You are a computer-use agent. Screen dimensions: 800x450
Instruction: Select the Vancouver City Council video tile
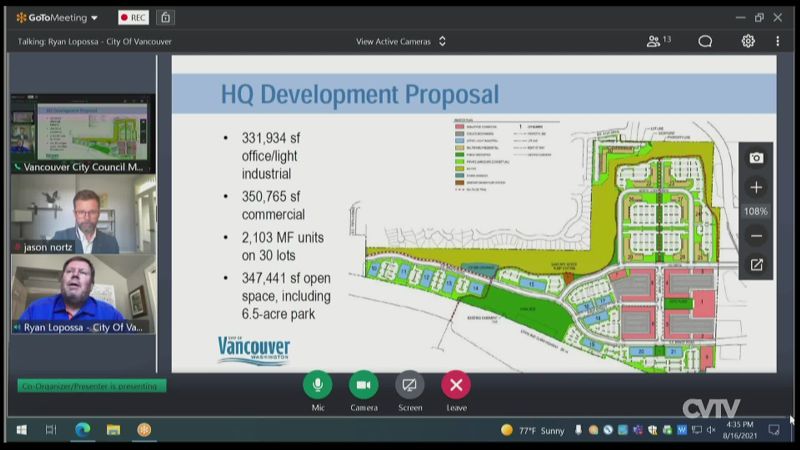point(83,134)
